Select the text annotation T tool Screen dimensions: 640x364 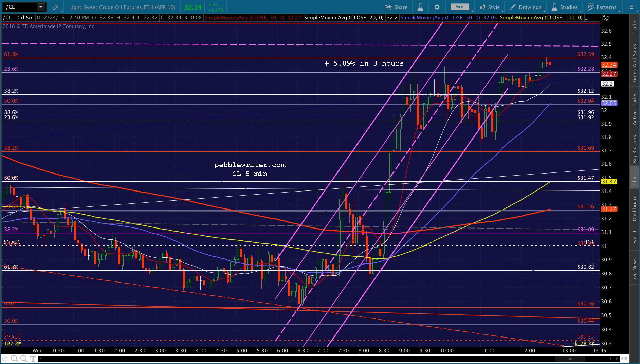[33, 358]
